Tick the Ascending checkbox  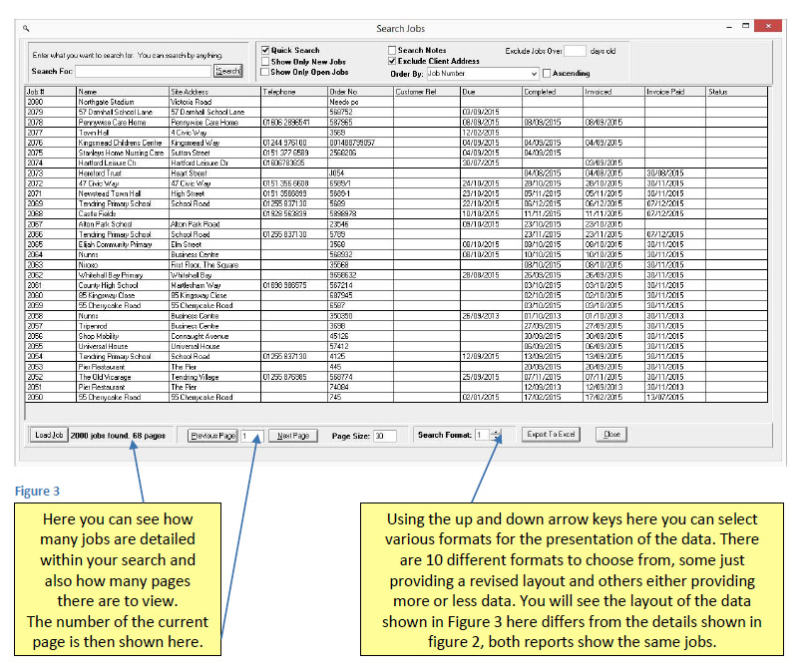(547, 73)
